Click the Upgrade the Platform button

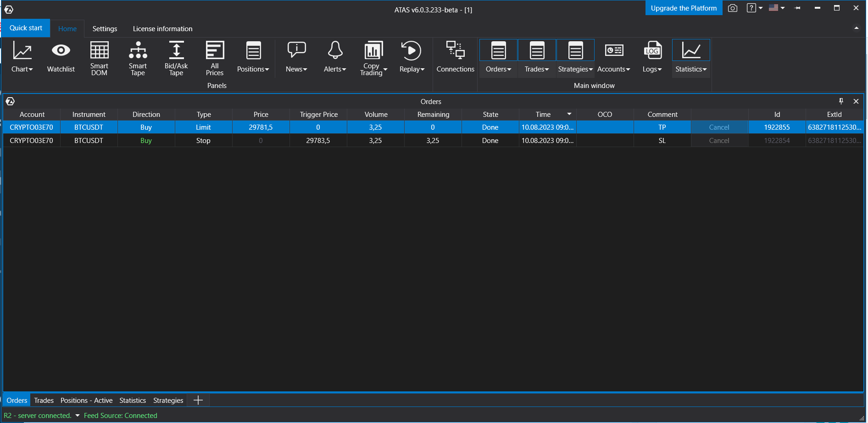(x=683, y=8)
